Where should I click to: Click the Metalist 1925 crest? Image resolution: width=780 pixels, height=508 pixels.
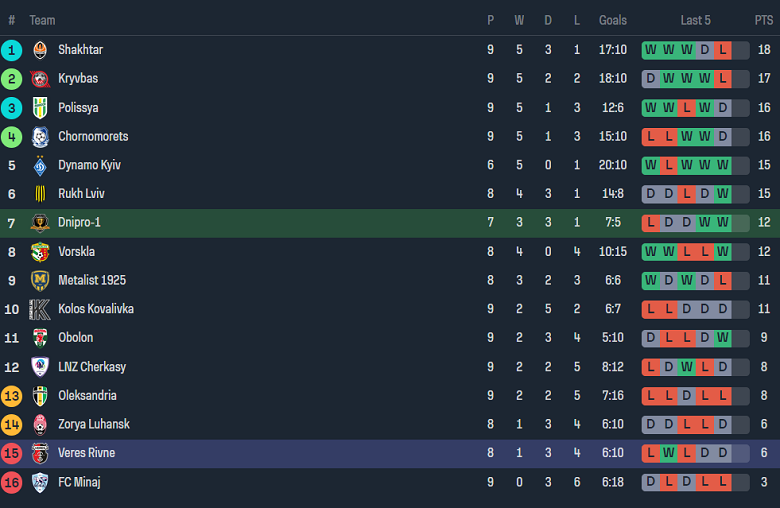click(40, 281)
